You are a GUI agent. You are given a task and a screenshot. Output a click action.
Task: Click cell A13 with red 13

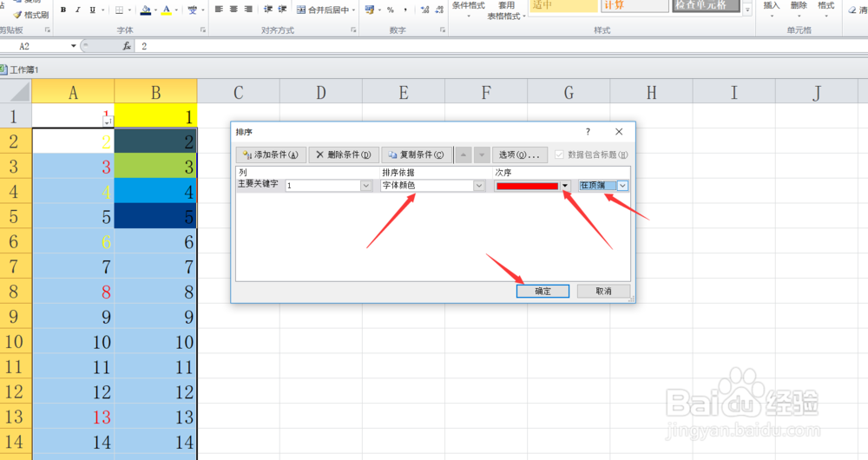pos(73,417)
